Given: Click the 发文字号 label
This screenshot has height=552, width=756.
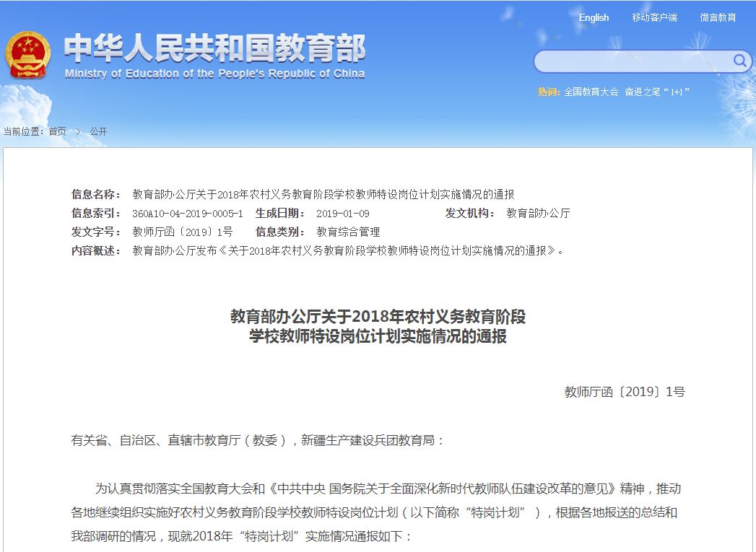Looking at the screenshot, I should click(95, 232).
